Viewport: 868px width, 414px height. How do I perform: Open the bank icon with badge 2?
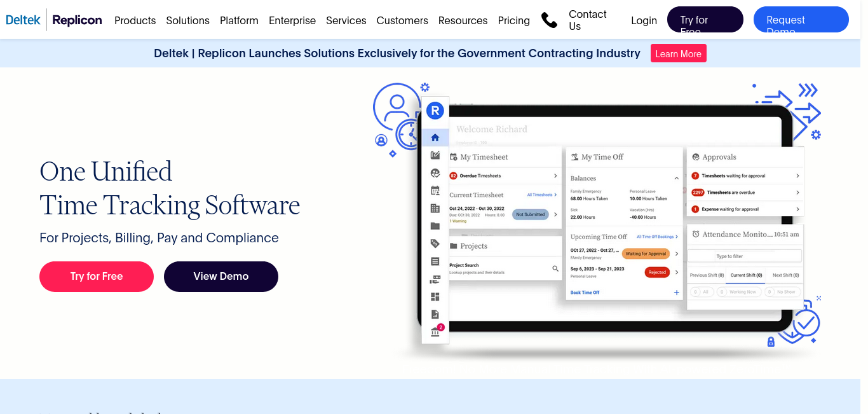436,331
